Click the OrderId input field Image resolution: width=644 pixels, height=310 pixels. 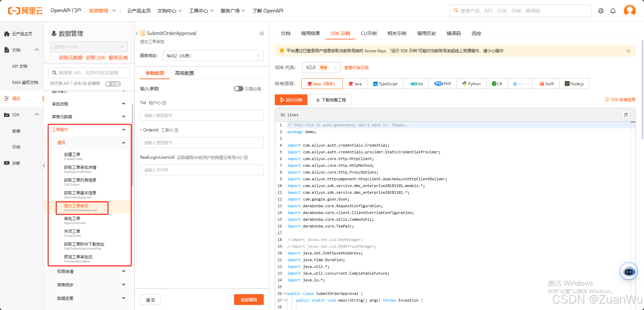(x=202, y=143)
